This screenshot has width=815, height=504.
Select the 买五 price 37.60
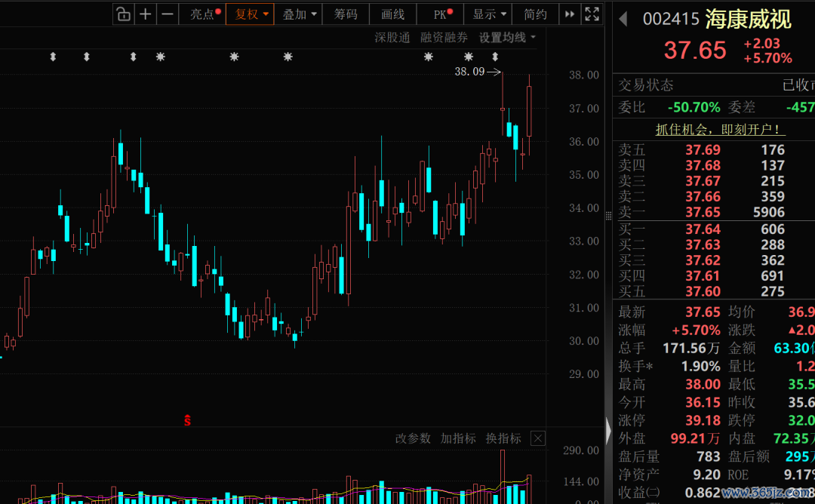pyautogui.click(x=703, y=291)
